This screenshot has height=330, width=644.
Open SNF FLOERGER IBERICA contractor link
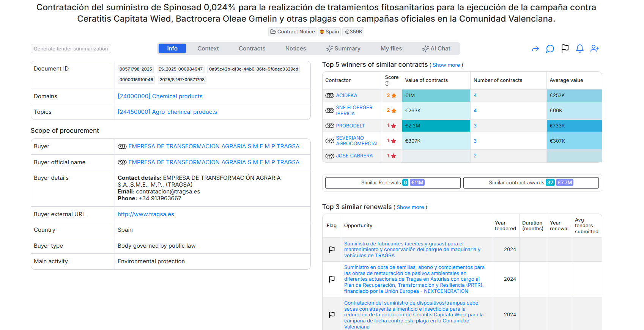[x=354, y=111]
